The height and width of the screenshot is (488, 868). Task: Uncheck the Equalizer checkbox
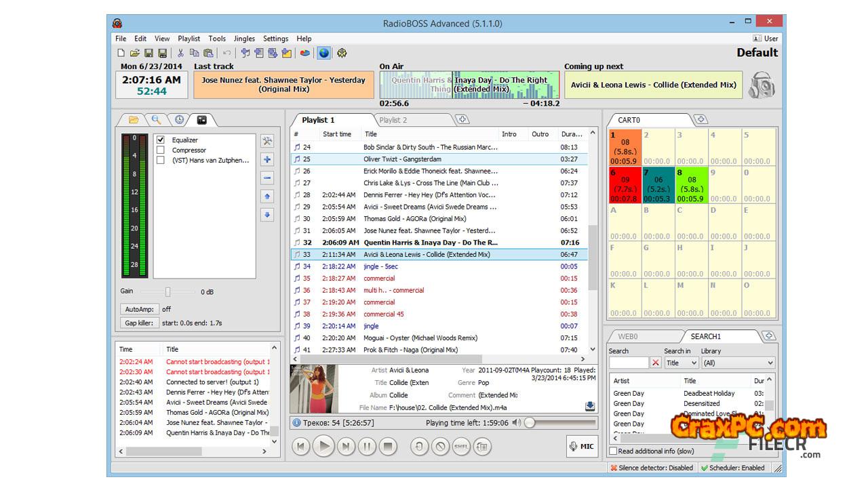pos(161,140)
